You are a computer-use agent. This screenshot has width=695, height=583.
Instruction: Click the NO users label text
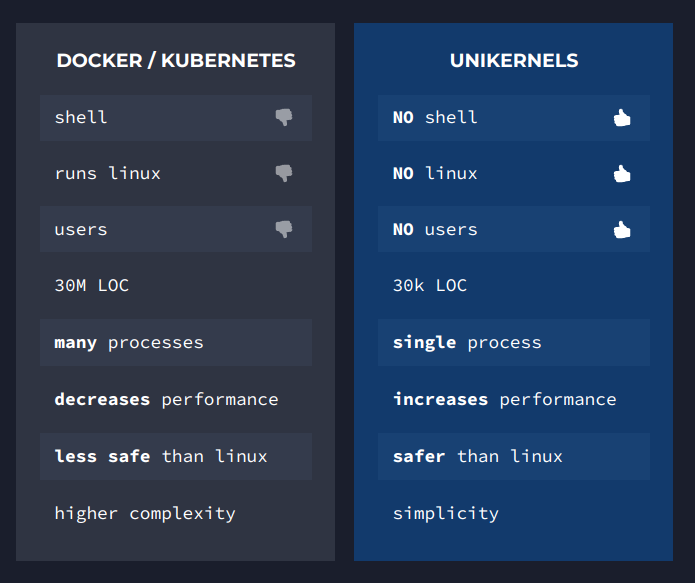[435, 230]
